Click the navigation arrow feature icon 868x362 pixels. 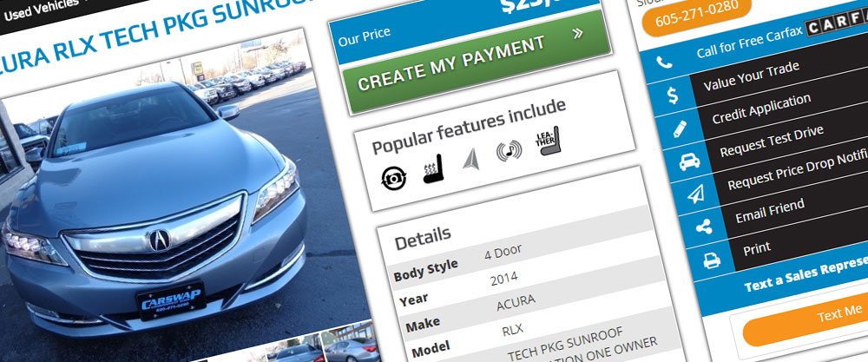[x=470, y=160]
